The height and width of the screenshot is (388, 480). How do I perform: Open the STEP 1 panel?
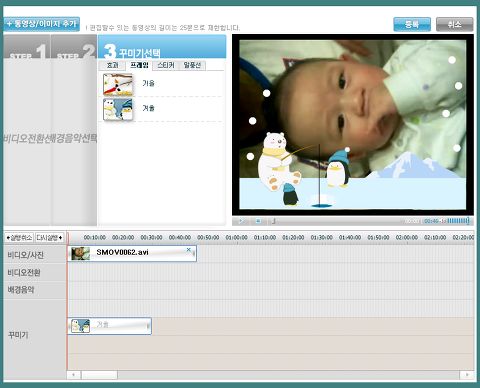point(27,130)
